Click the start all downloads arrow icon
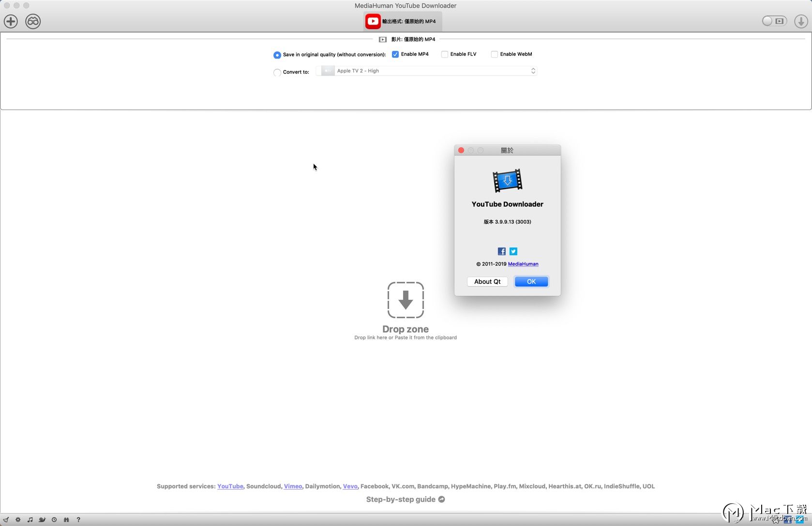This screenshot has width=812, height=526. pyautogui.click(x=801, y=21)
